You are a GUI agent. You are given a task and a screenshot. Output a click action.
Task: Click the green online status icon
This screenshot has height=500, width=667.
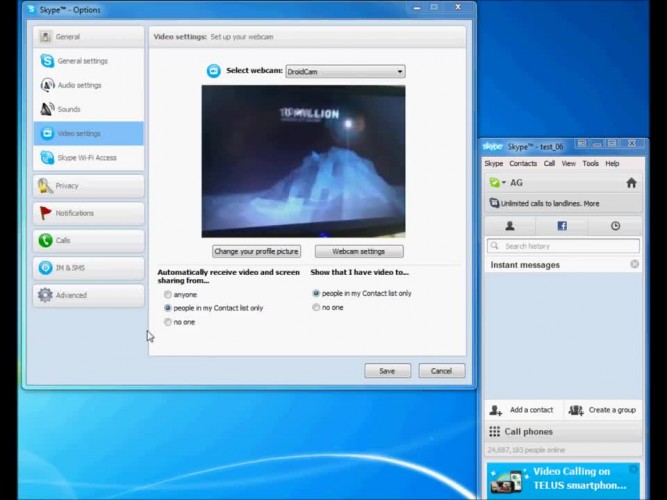pyautogui.click(x=494, y=183)
